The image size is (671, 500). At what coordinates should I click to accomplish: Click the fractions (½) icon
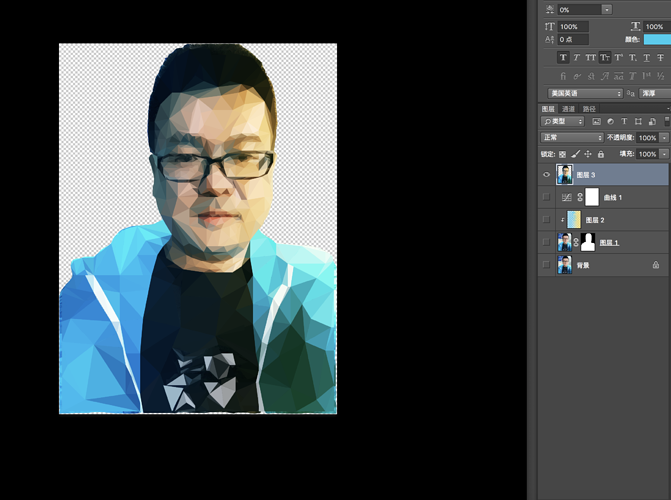661,76
